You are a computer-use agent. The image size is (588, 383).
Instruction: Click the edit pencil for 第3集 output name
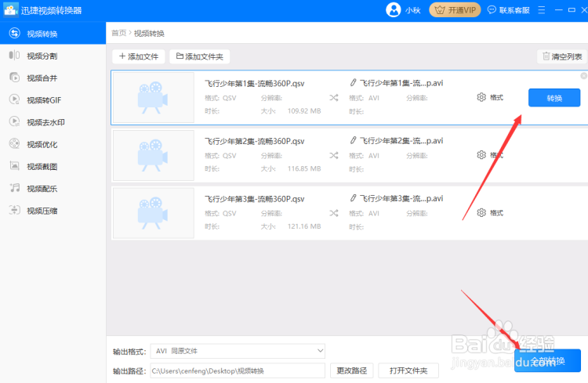click(x=353, y=198)
